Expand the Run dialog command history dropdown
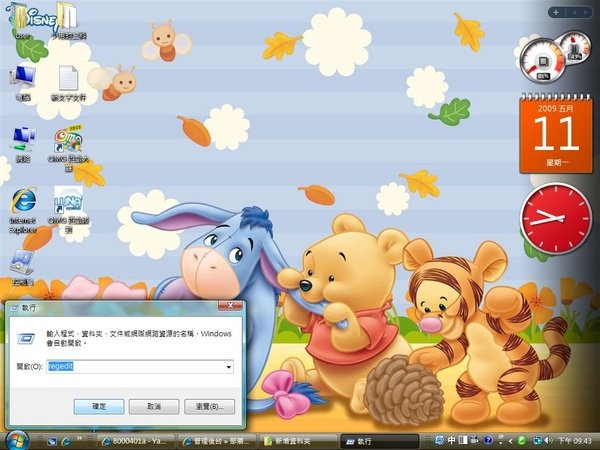This screenshot has width=600, height=450. tap(228, 367)
